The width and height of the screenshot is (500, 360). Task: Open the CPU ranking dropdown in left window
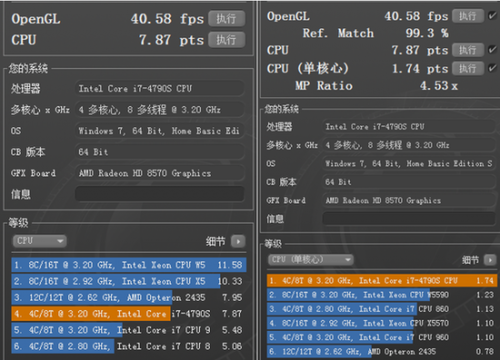click(40, 241)
